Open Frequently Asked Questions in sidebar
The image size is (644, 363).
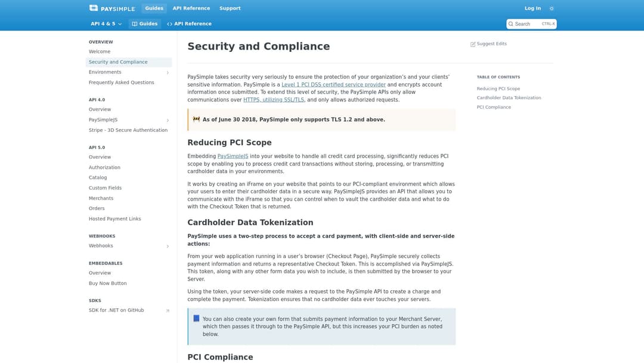pos(121,82)
